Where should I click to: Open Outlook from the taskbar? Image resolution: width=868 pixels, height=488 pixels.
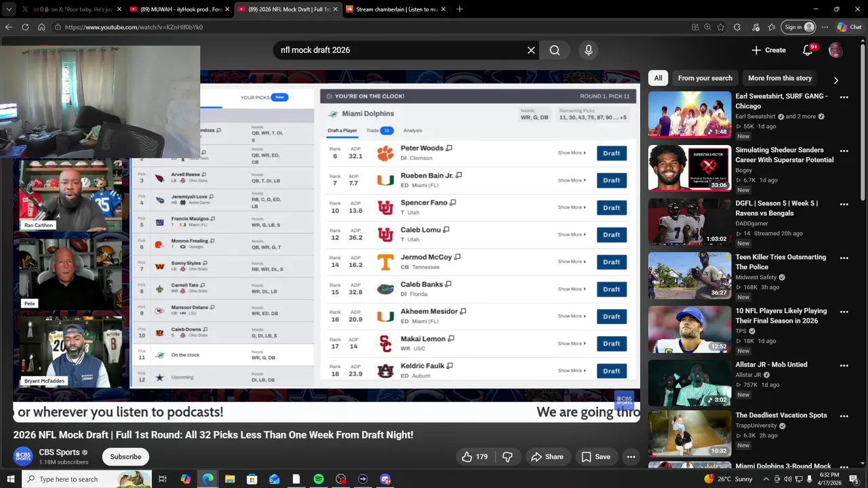click(x=274, y=479)
